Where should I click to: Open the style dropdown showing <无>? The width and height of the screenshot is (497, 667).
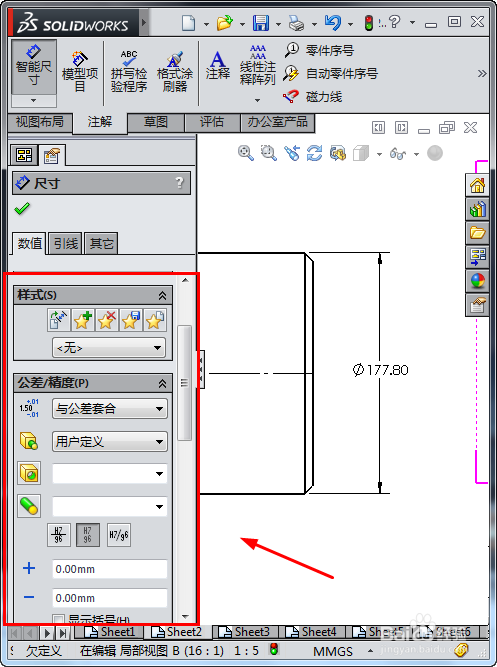click(x=109, y=348)
